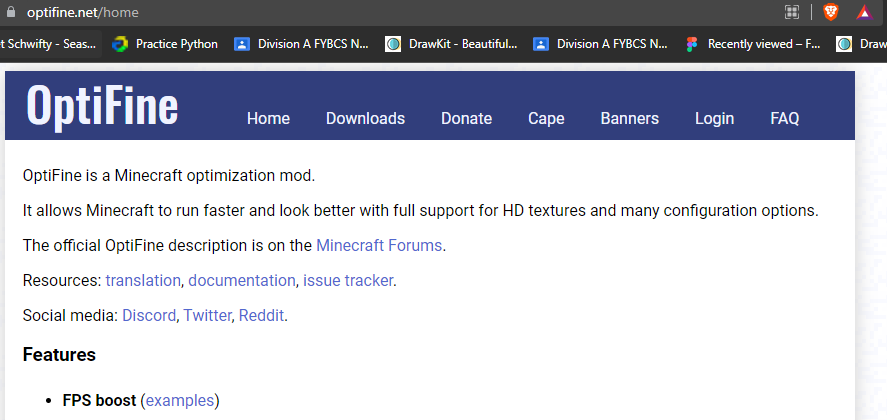The height and width of the screenshot is (420, 887).
Task: Click the Brave Rewards triangle icon
Action: click(x=864, y=12)
